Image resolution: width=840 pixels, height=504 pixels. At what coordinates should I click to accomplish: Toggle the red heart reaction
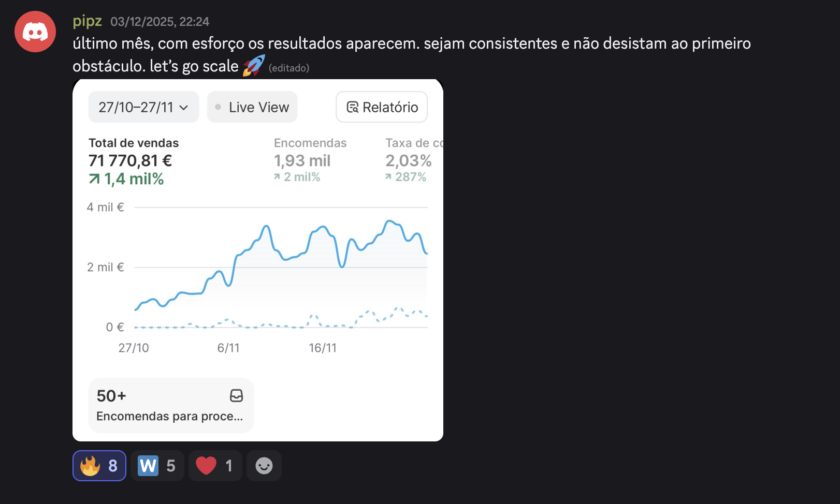[x=214, y=466]
